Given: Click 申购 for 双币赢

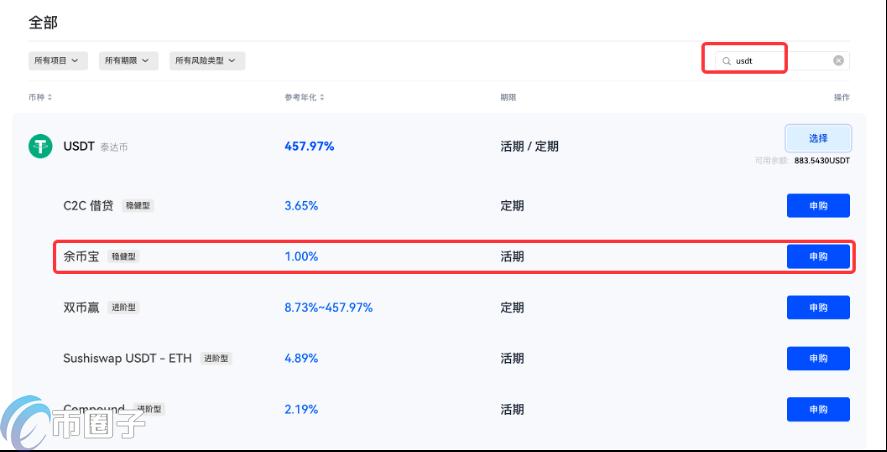Looking at the screenshot, I should (818, 308).
